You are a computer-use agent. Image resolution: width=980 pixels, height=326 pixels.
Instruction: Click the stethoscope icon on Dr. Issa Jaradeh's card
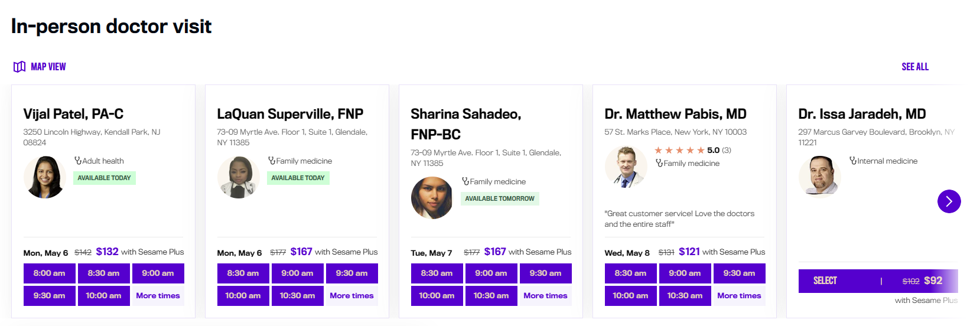(853, 161)
